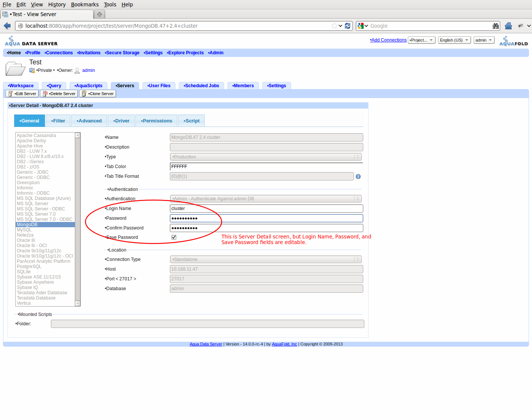
Task: Click the browser back arrow button
Action: pyautogui.click(x=7, y=26)
